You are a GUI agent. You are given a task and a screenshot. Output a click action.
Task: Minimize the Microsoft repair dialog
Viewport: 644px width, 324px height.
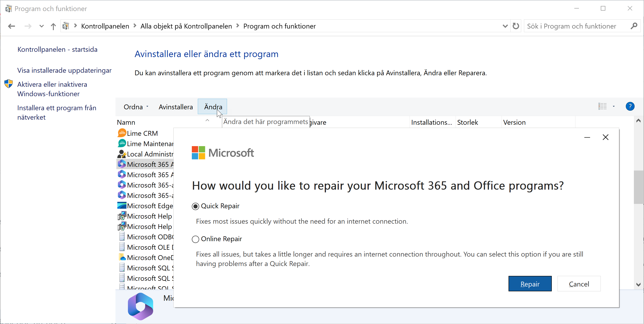(587, 137)
